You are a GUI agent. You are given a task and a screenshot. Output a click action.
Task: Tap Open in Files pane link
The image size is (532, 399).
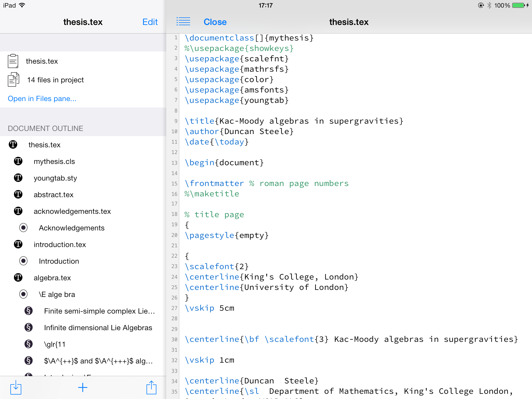click(x=42, y=99)
